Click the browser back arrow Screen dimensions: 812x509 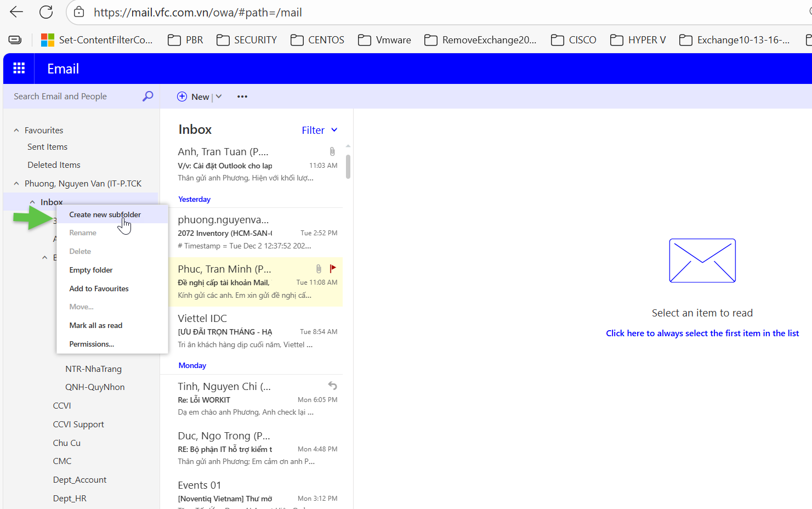click(16, 12)
